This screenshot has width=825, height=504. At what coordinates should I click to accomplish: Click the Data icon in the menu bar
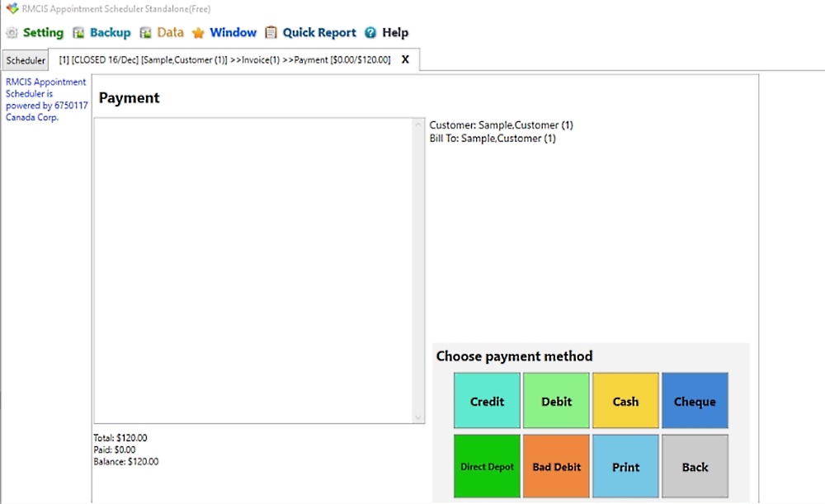click(x=145, y=33)
